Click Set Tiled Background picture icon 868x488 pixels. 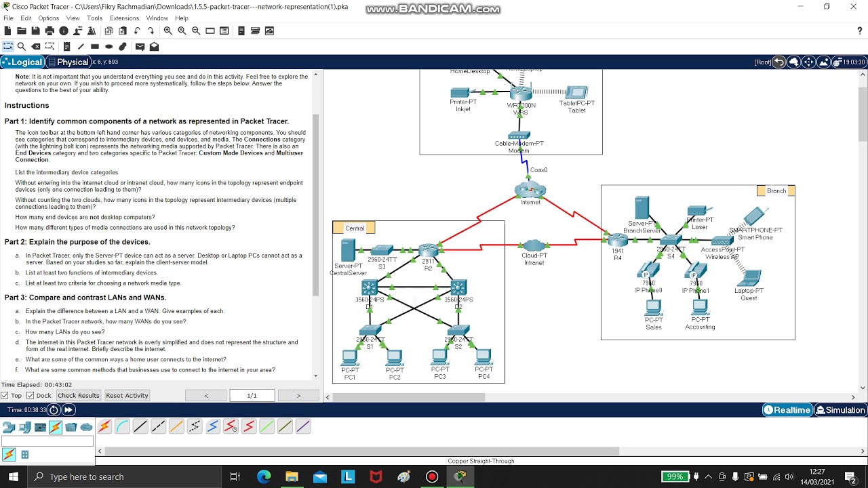(823, 62)
